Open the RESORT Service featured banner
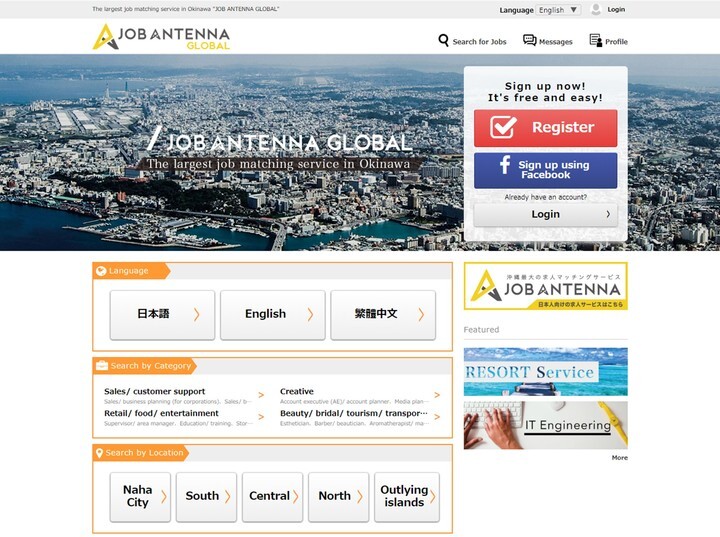The image size is (720, 537). [x=545, y=372]
